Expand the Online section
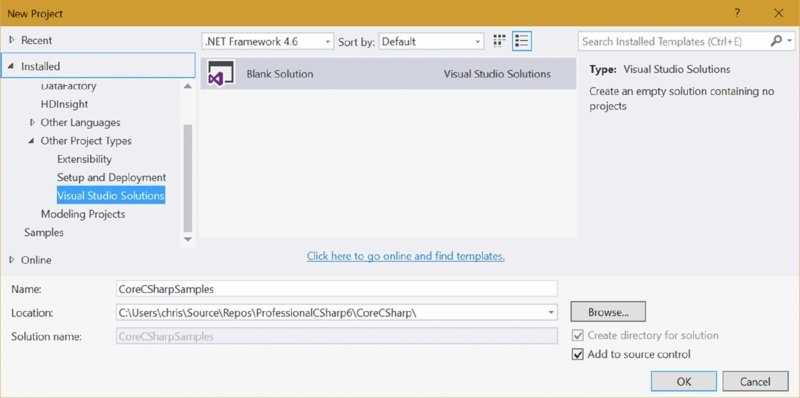This screenshot has width=800, height=398. pyautogui.click(x=12, y=260)
